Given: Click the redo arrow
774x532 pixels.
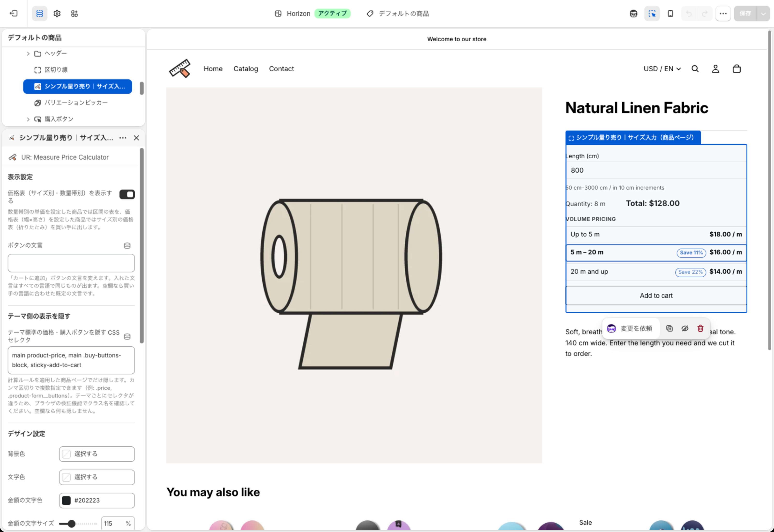Looking at the screenshot, I should 705,14.
